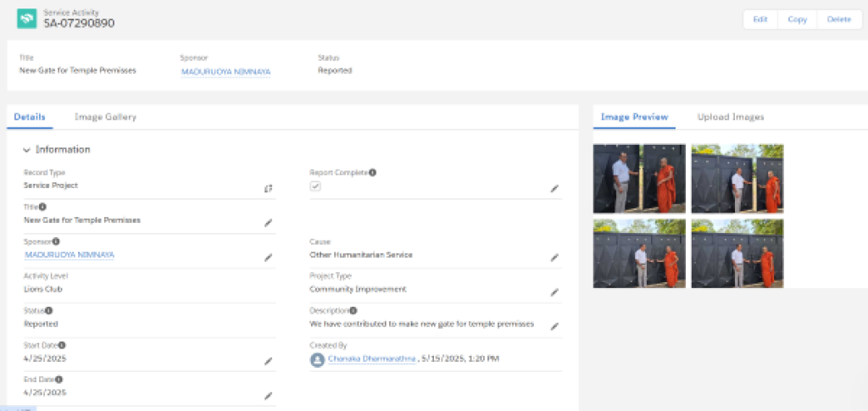Edit the Project Type pencil icon
868x411 pixels.
pos(554,292)
